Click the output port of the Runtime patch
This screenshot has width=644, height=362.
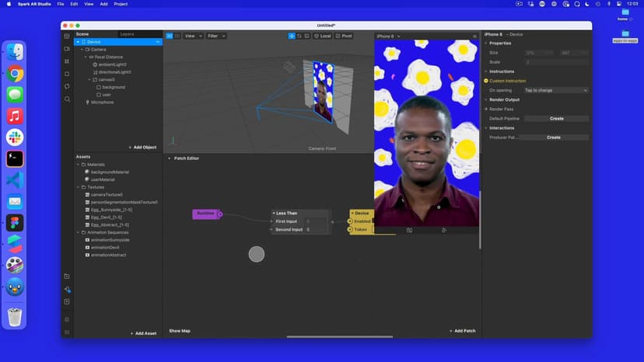tap(220, 214)
